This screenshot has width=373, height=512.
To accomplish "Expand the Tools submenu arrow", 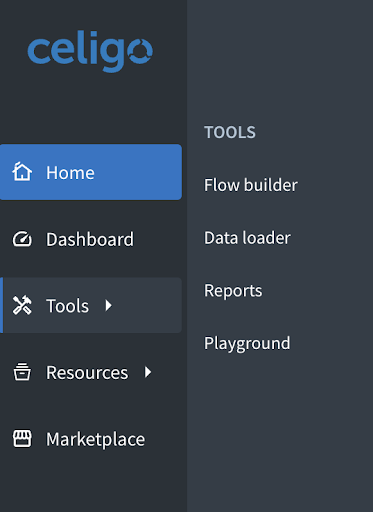I will [108, 305].
